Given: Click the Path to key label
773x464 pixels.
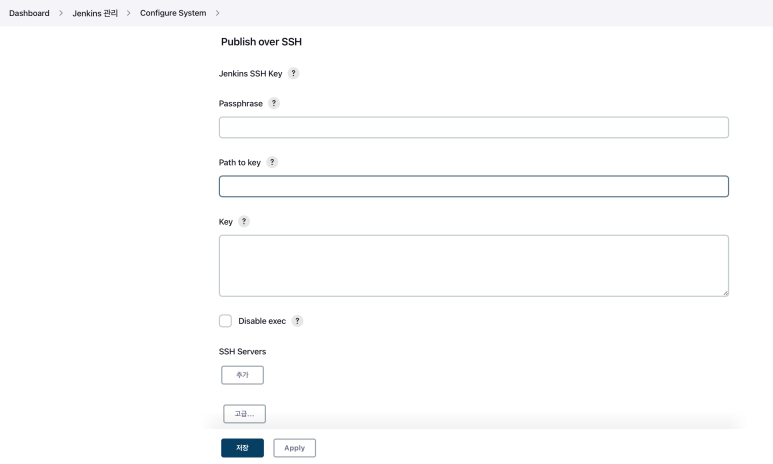Looking at the screenshot, I should click(x=240, y=162).
